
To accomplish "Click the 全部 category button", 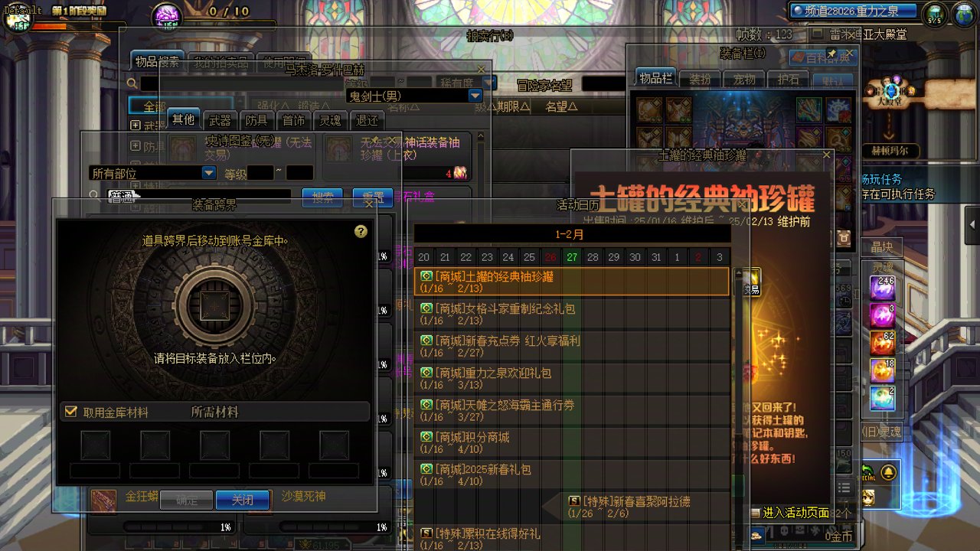I will pos(181,106).
